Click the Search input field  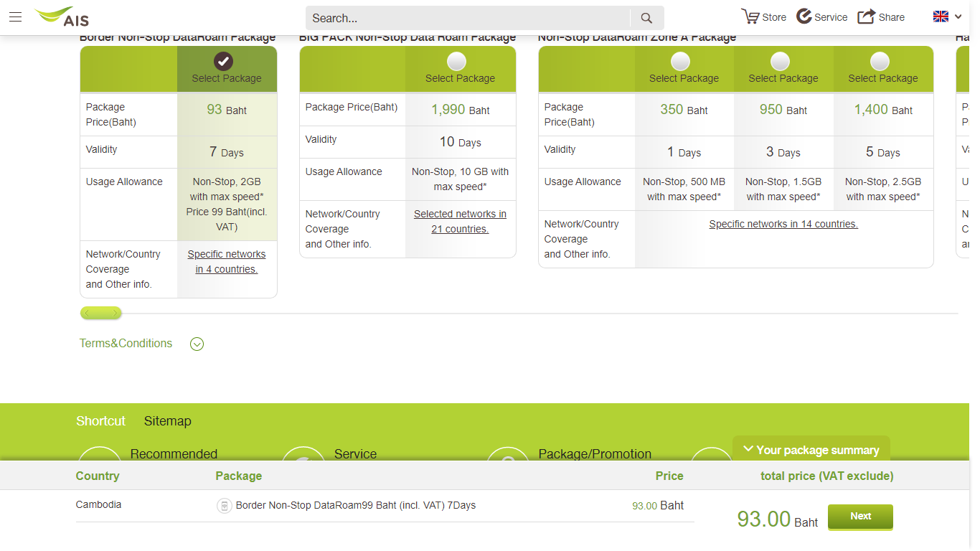[x=468, y=18]
